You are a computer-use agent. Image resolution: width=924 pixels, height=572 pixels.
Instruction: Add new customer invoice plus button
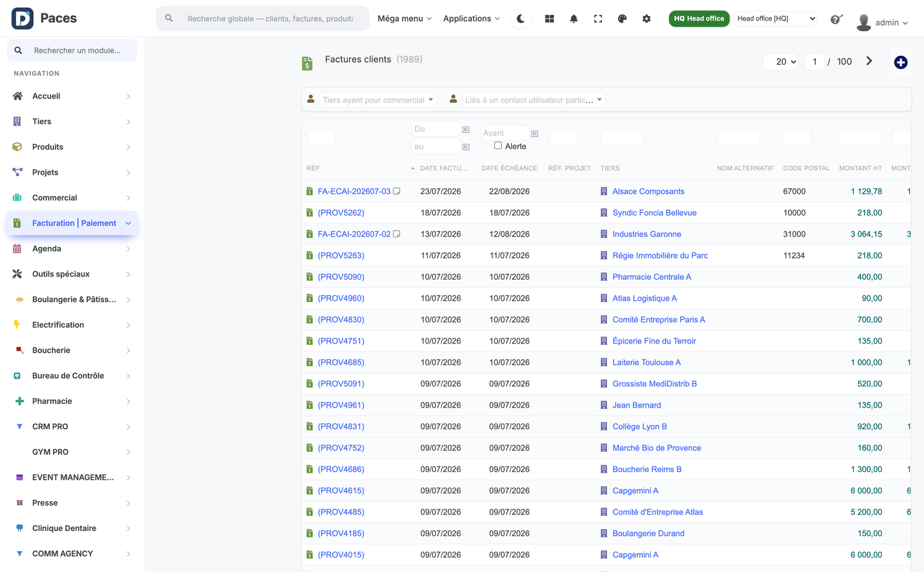900,62
